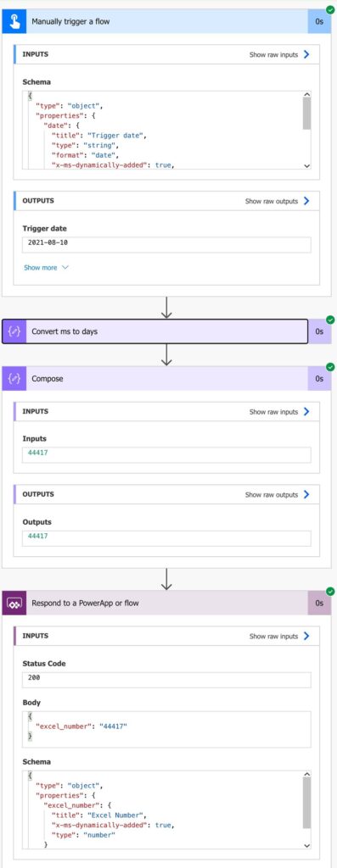Show raw outputs for Compose action

pyautogui.click(x=277, y=494)
